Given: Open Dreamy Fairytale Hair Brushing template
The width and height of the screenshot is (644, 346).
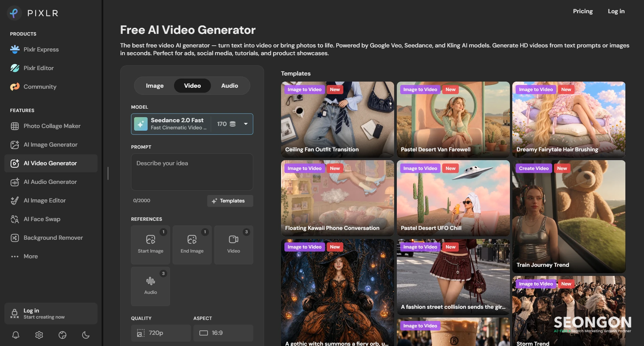Looking at the screenshot, I should (x=569, y=120).
